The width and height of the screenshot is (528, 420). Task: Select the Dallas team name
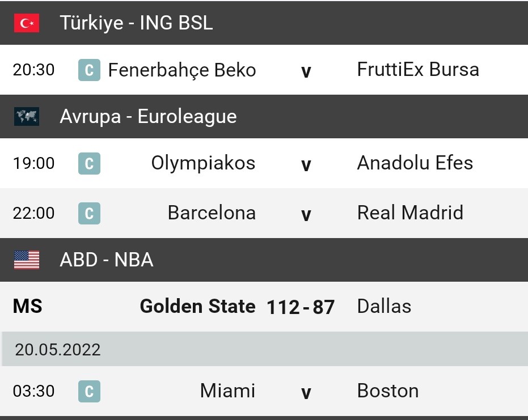click(384, 306)
